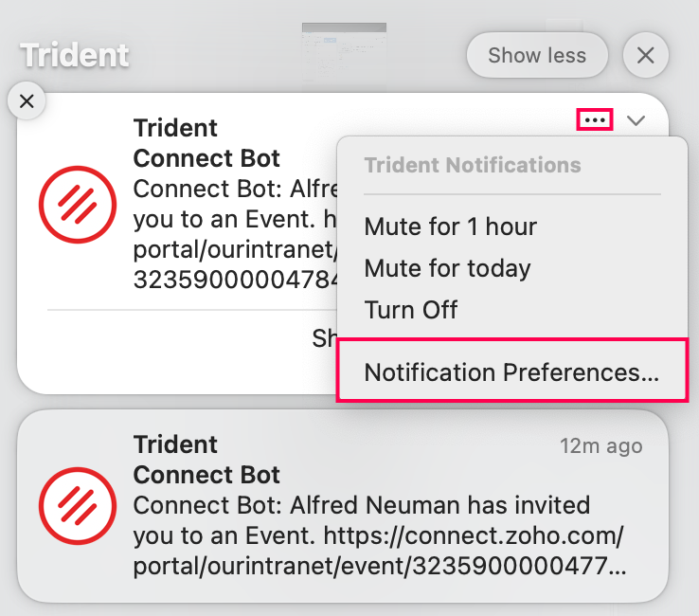
Task: Collapse the first Trident notification with chevron
Action: (636, 120)
